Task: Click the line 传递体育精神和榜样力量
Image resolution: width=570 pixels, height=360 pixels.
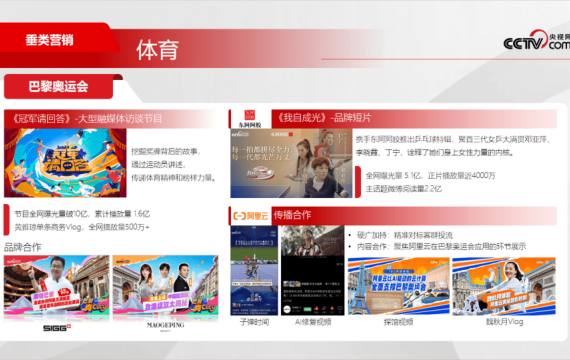Action: [174, 178]
